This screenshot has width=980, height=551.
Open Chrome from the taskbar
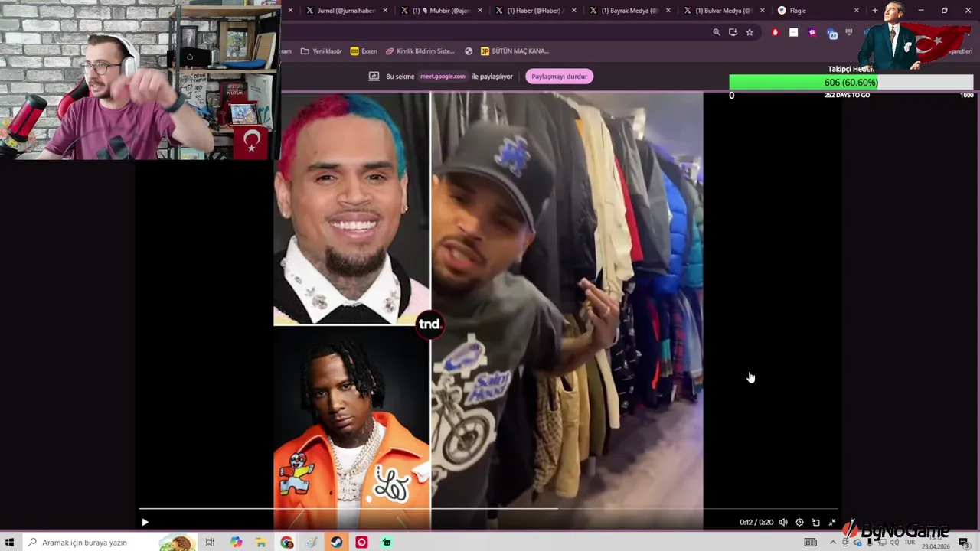click(286, 543)
